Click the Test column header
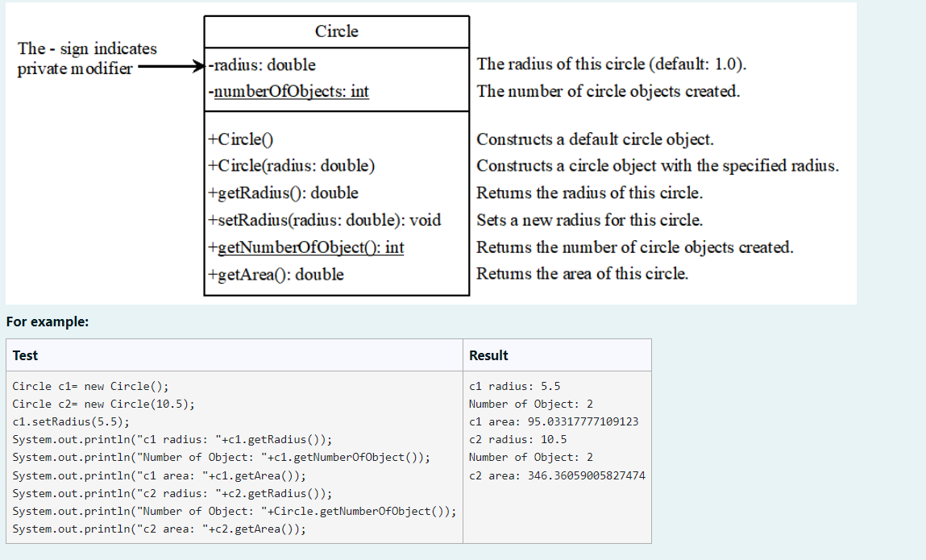 23,355
